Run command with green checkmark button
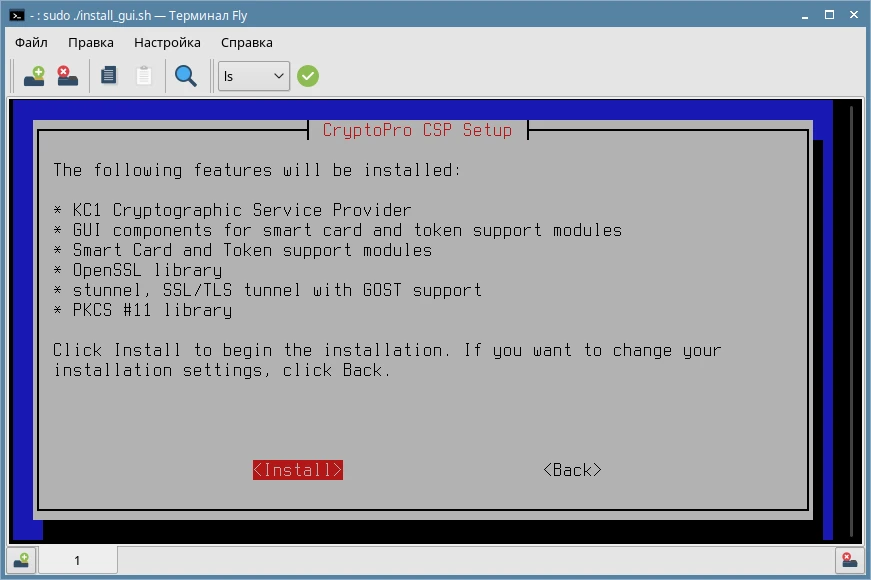This screenshot has height=580, width=871. [308, 76]
